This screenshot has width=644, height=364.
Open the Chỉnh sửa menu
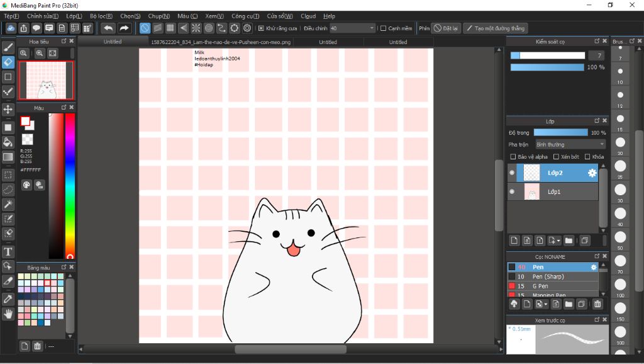point(43,16)
